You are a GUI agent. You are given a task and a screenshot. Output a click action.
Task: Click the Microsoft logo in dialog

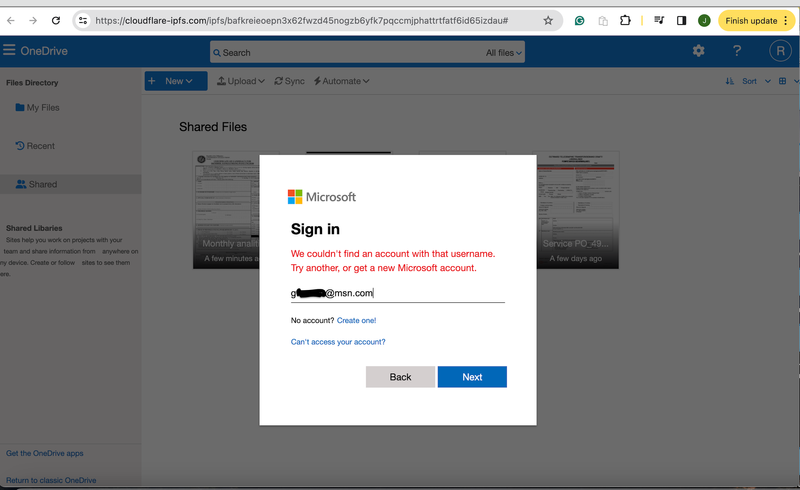tap(322, 197)
